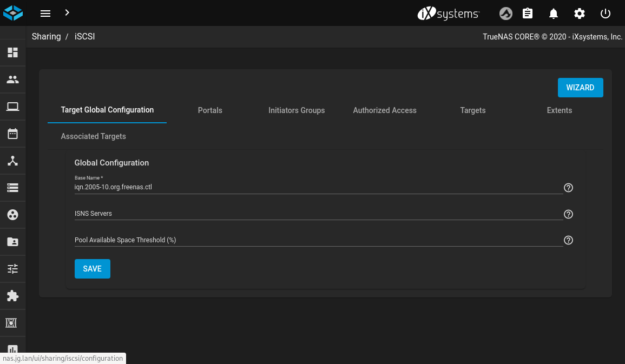Toggle the hamburger sidebar menu
The height and width of the screenshot is (364, 625).
tap(45, 14)
